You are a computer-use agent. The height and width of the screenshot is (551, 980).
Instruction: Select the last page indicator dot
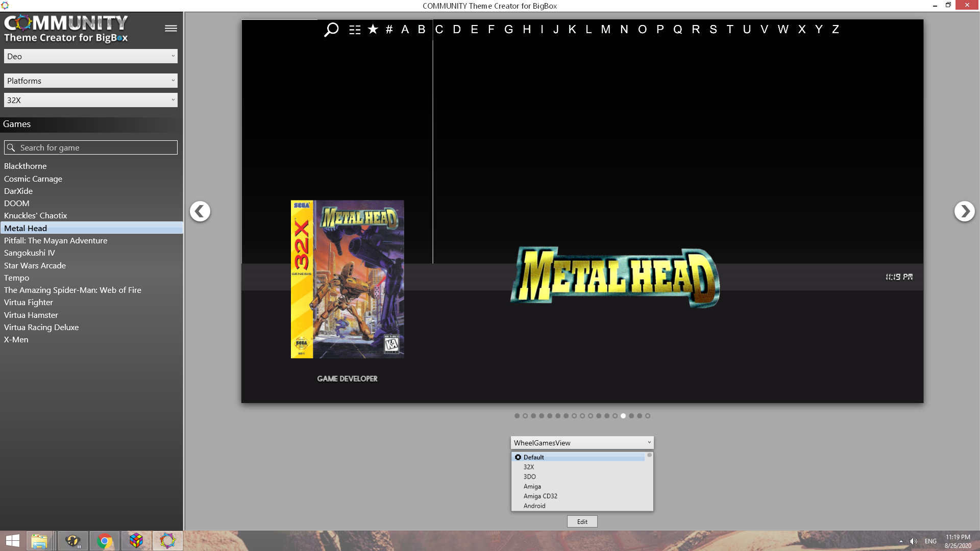point(648,416)
